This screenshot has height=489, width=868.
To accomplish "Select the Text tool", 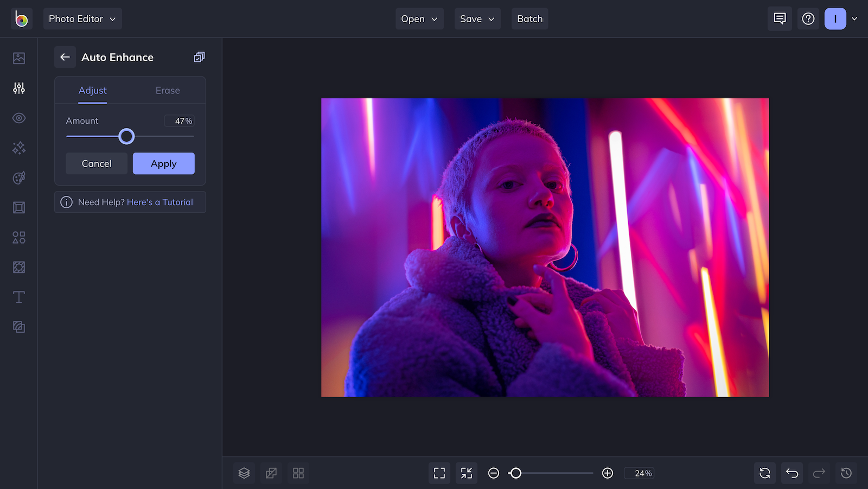I will pyautogui.click(x=18, y=297).
